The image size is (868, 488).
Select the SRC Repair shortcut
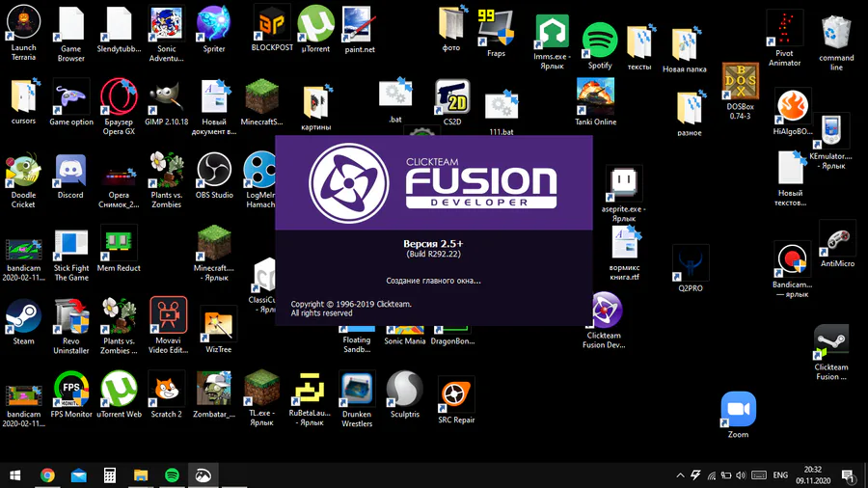(x=456, y=394)
